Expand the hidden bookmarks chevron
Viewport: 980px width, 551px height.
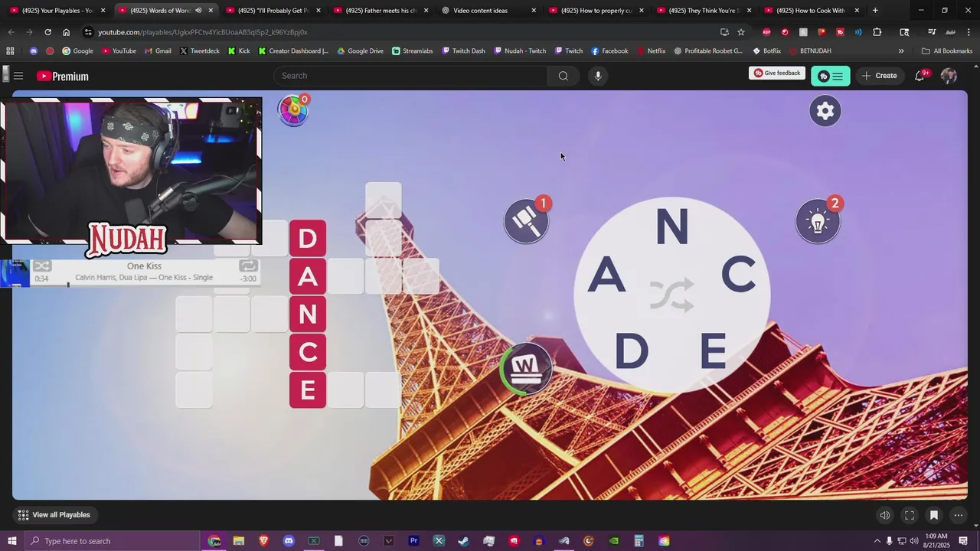point(901,51)
